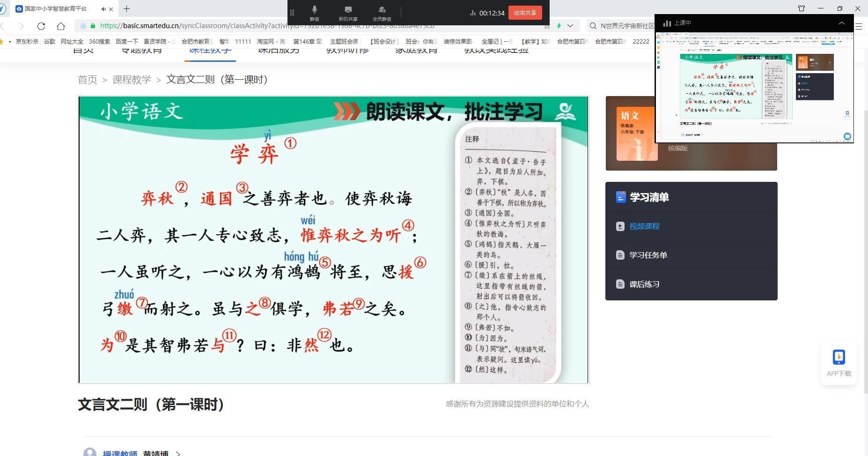This screenshot has width=868, height=456.
Task: Click the shared-screen preview in 上课中 window
Action: 754,87
